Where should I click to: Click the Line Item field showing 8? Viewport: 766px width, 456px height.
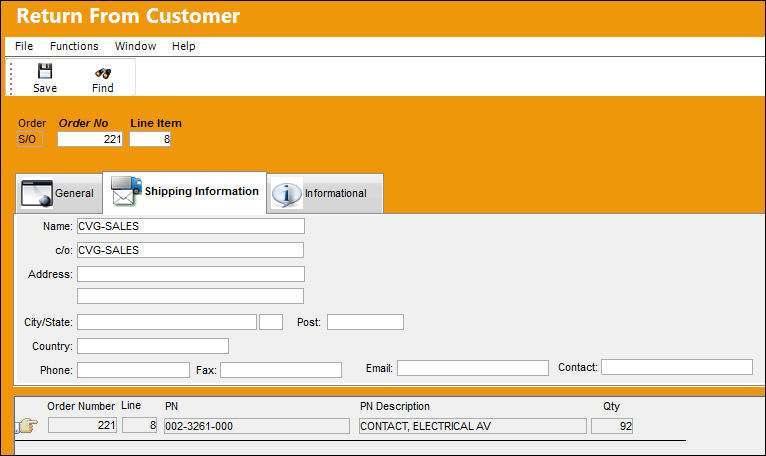coord(150,139)
